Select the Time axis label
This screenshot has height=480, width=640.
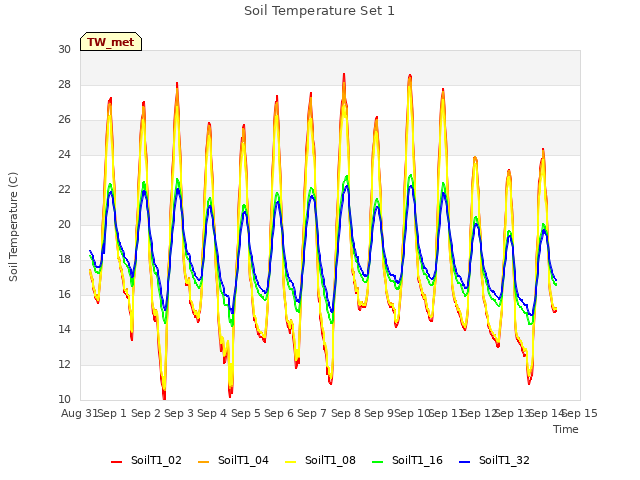566,429
